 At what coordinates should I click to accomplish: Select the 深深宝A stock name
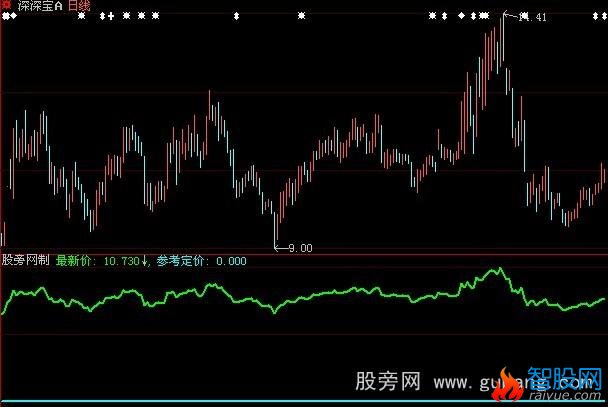pos(40,5)
